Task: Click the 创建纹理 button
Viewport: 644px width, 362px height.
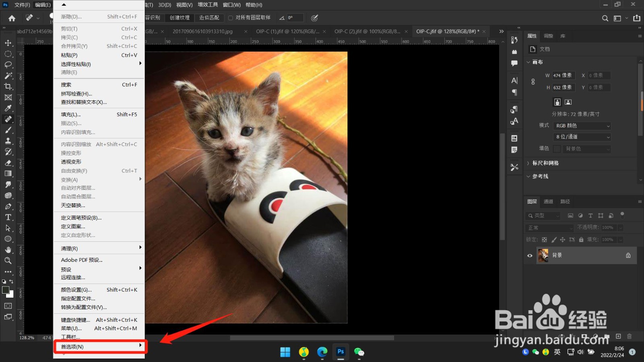Action: pyautogui.click(x=180, y=18)
